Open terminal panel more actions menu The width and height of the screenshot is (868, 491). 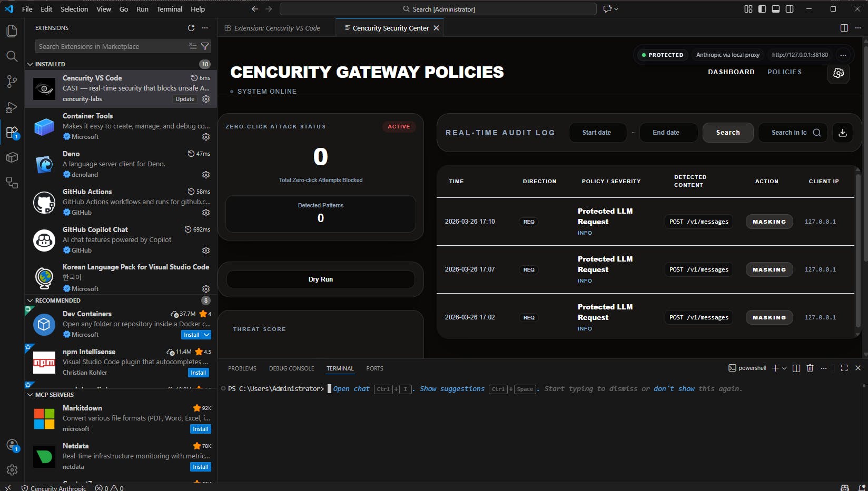coord(824,368)
